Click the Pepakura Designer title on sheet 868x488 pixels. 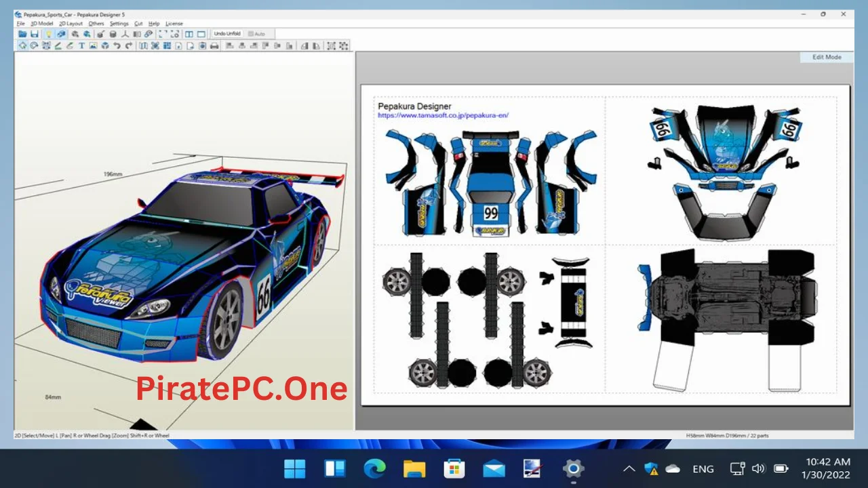click(414, 106)
